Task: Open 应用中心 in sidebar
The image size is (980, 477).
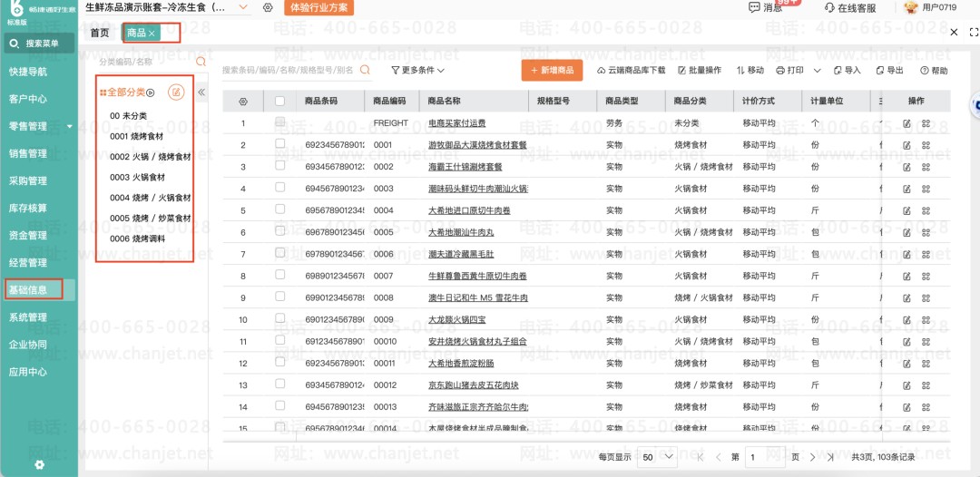Action: (x=28, y=372)
